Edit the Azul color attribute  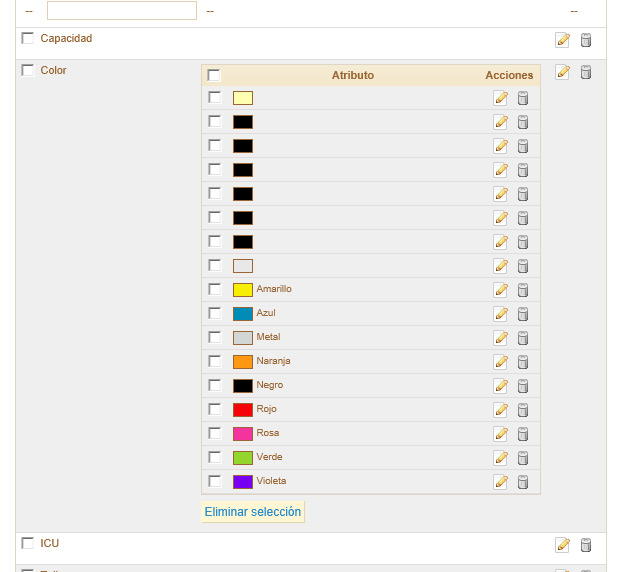pyautogui.click(x=501, y=314)
